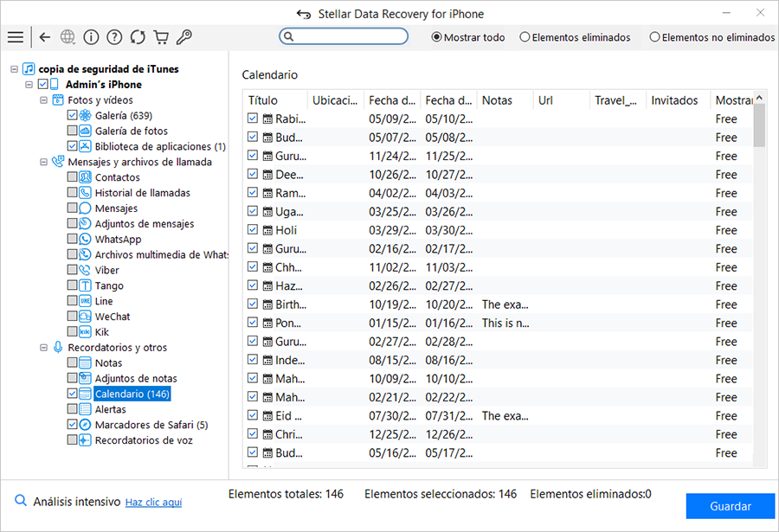Collapse the Recordatorios y otros section
779x532 pixels.
(x=44, y=348)
